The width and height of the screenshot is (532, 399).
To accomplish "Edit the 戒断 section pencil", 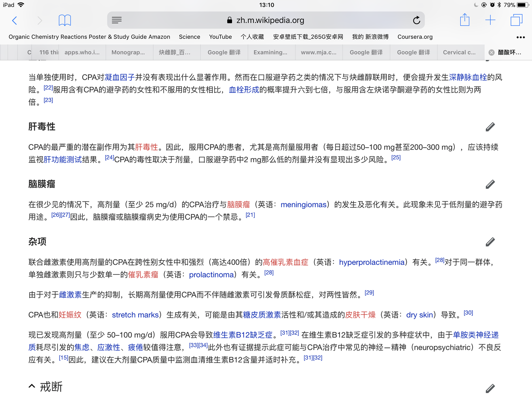I will click(x=490, y=388).
